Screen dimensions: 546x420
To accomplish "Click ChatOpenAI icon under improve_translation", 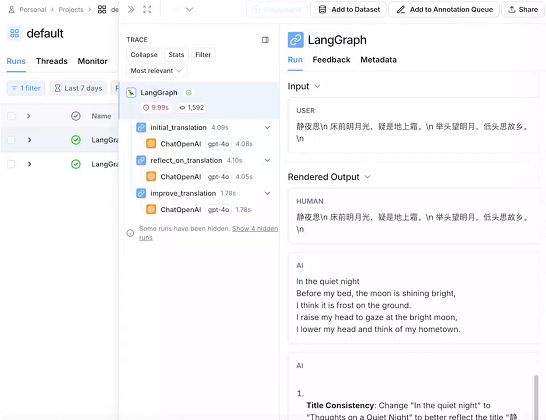I will point(151,210).
